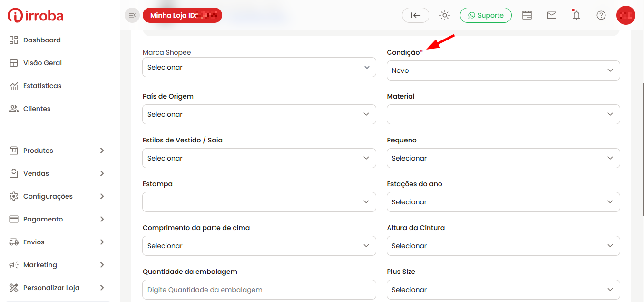Open the WhatsApp Suporte button
Viewport: 644px width, 302px height.
pos(486,15)
